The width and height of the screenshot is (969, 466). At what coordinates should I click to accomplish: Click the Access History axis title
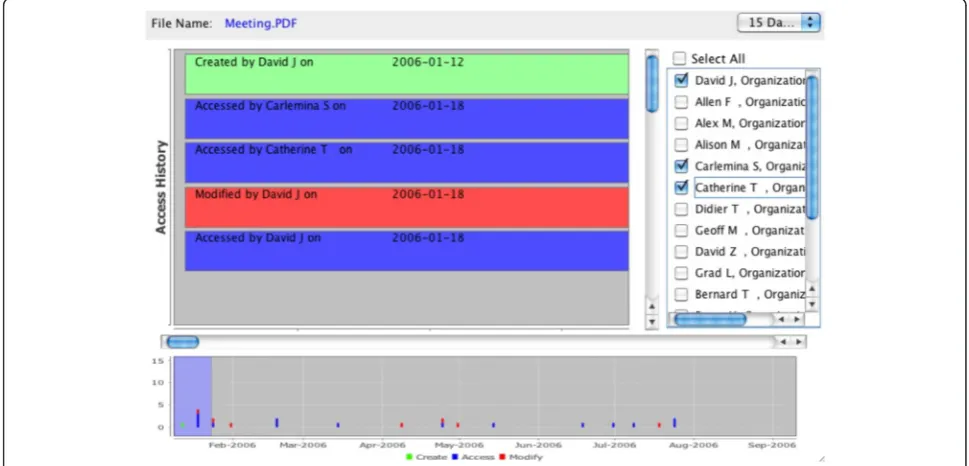pyautogui.click(x=161, y=187)
